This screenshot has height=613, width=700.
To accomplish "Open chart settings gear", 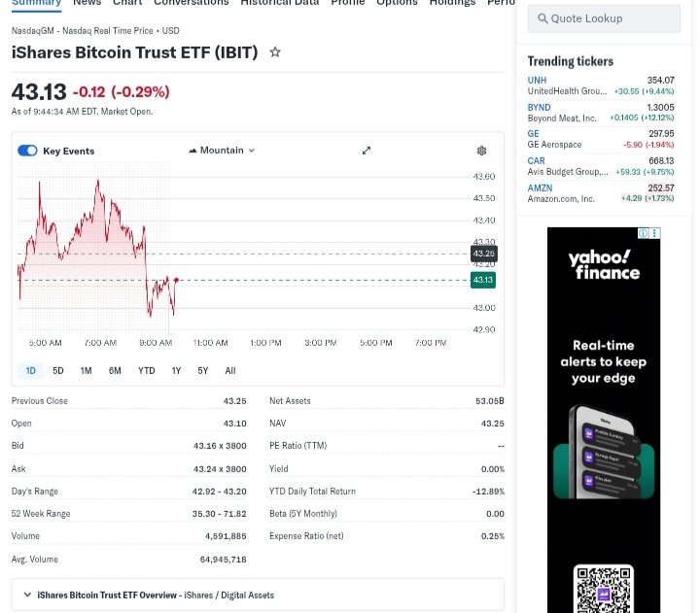I will pyautogui.click(x=481, y=151).
